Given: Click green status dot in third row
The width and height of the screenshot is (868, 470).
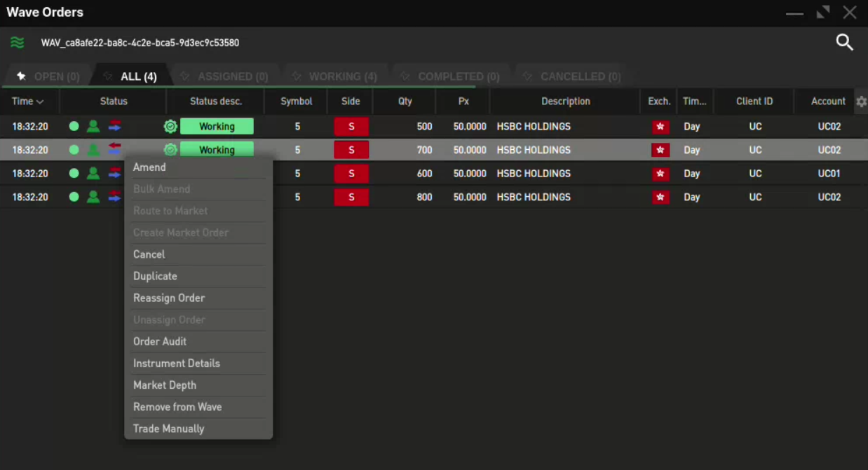Looking at the screenshot, I should (x=74, y=174).
